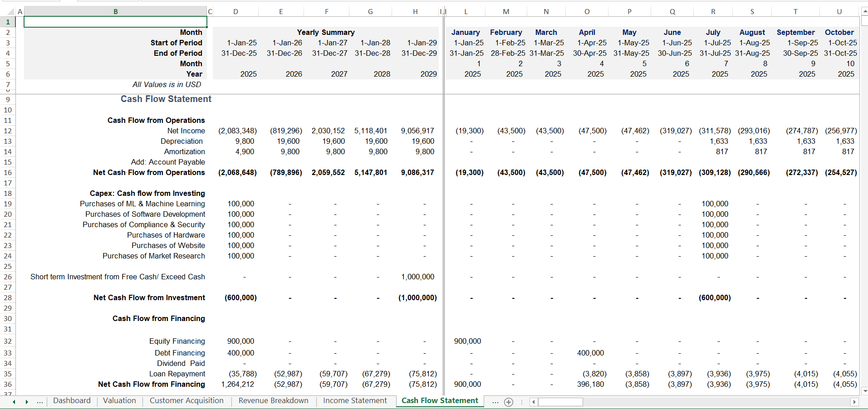Select column R header

coord(713,12)
